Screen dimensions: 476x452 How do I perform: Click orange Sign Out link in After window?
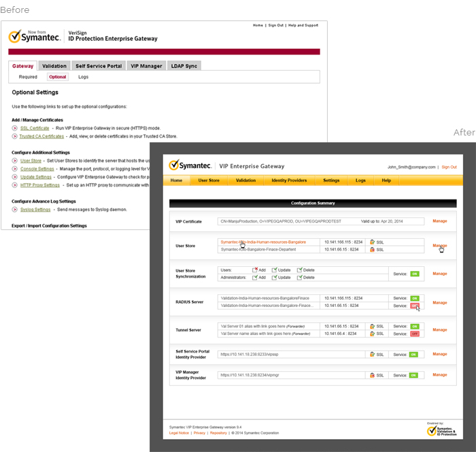pyautogui.click(x=449, y=167)
